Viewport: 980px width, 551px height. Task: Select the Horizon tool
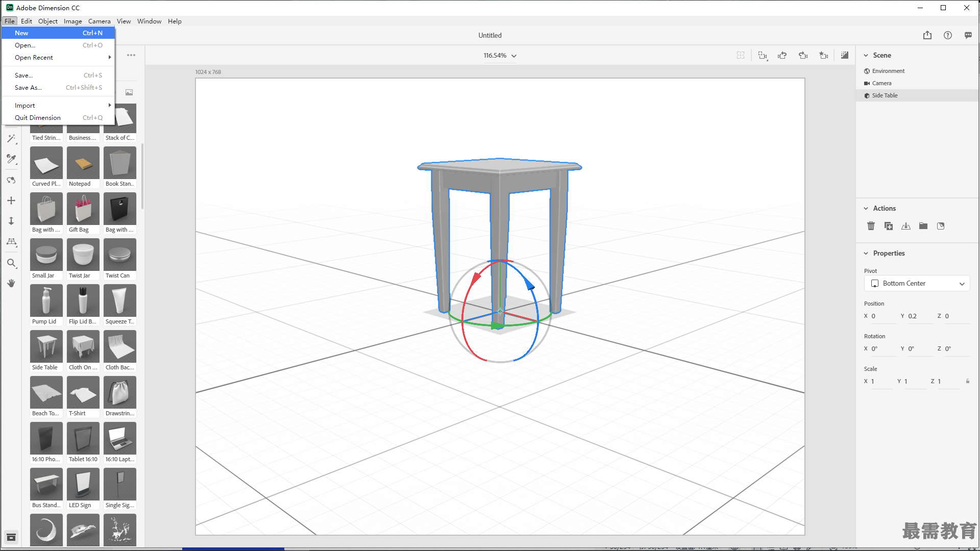[11, 242]
